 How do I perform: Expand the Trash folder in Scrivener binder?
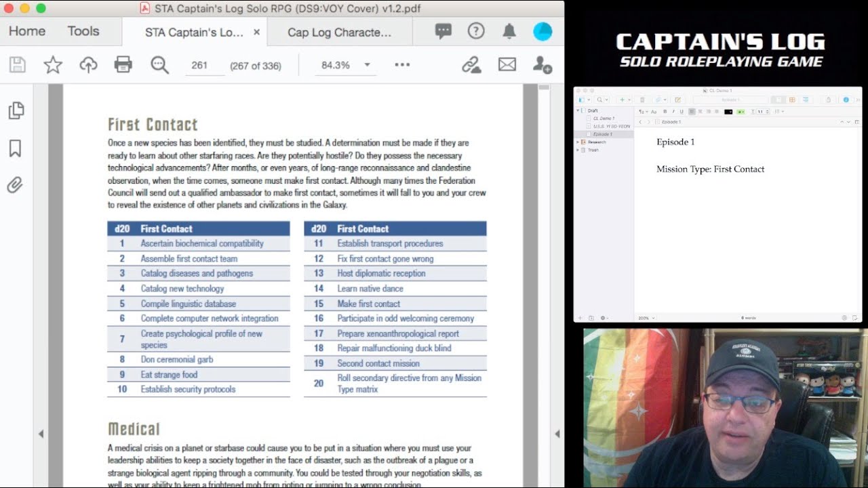[578, 150]
